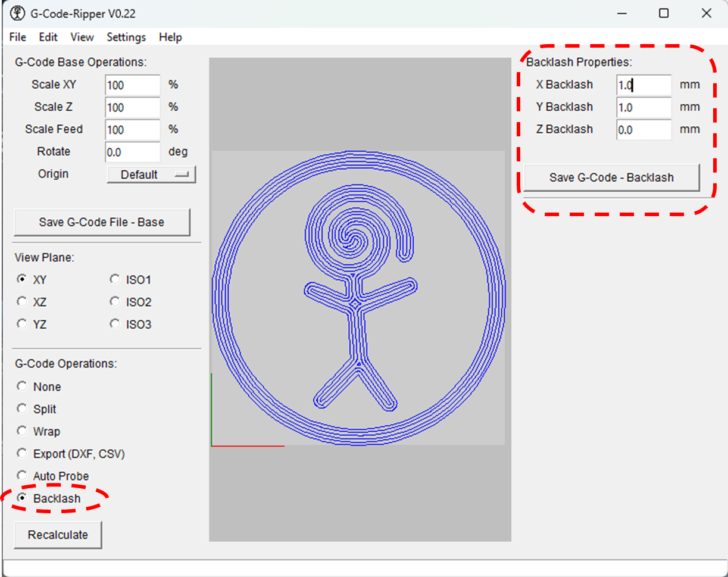Image resolution: width=728 pixels, height=577 pixels.
Task: Click the Save G-Code - Backlash button
Action: click(x=611, y=177)
